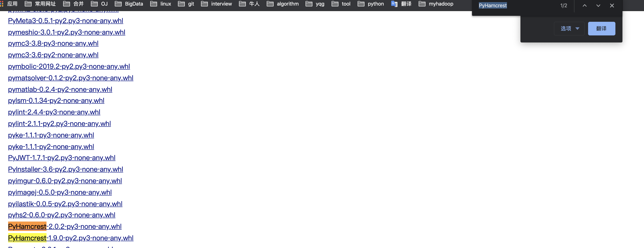Click the Google Translate 翻译 bookmark icon
The height and width of the screenshot is (248, 644).
[394, 4]
